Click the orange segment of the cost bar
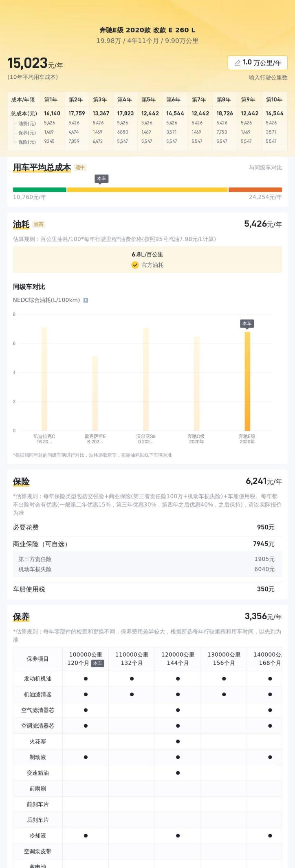The image size is (295, 868). point(255,190)
